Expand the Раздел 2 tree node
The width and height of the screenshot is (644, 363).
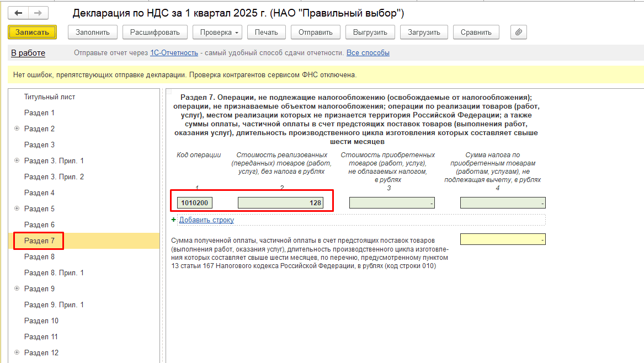point(17,129)
